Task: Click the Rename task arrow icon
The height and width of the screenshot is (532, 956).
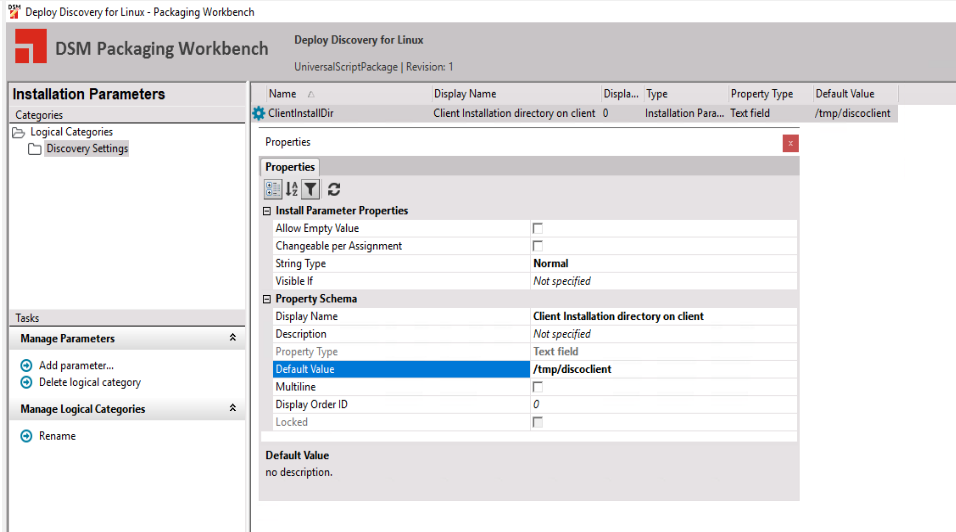Action: coord(27,436)
